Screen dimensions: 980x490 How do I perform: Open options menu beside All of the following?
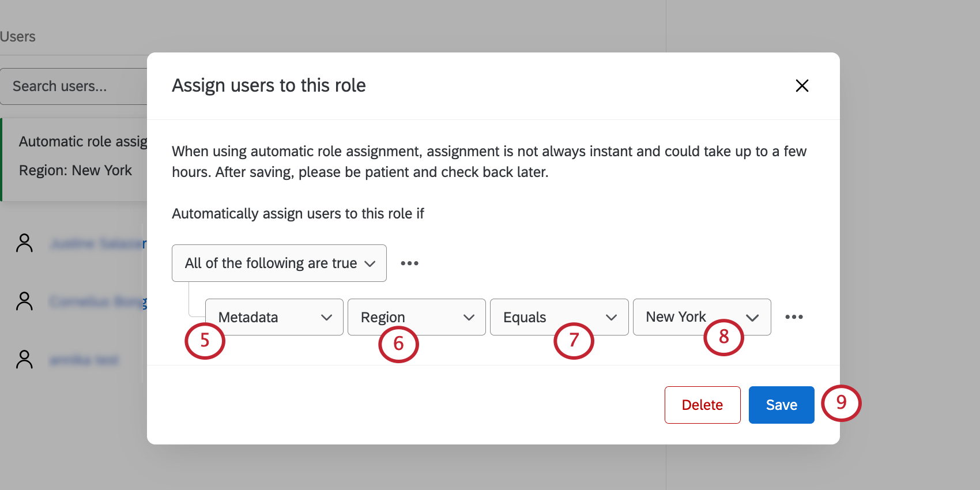coord(409,263)
